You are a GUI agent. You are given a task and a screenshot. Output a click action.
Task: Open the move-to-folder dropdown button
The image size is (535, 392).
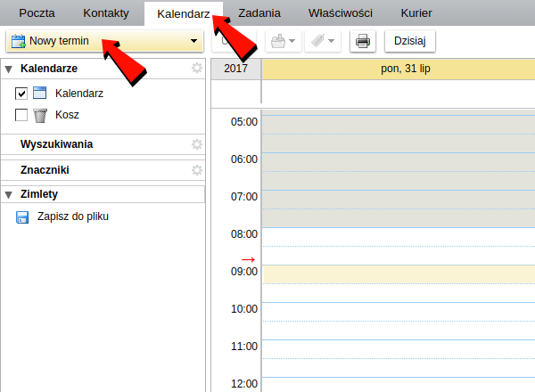click(284, 41)
